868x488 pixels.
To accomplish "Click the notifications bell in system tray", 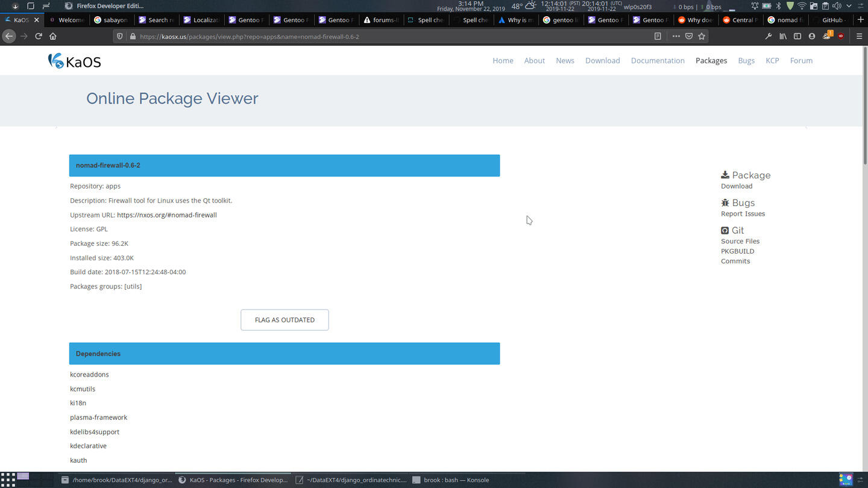I will (x=755, y=6).
